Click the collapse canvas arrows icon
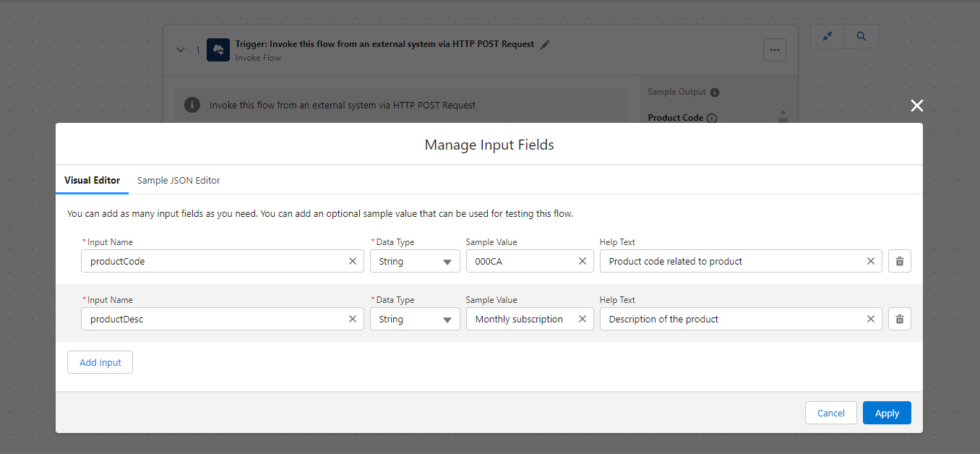The image size is (980, 454). [x=827, y=35]
